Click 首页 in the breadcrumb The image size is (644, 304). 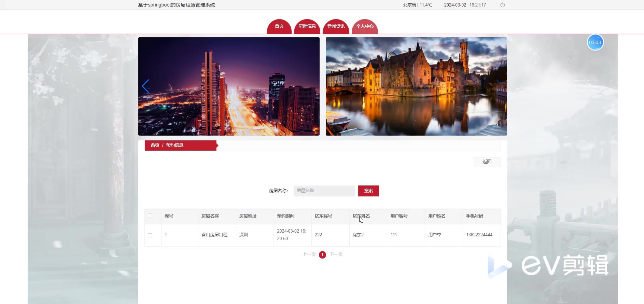155,145
